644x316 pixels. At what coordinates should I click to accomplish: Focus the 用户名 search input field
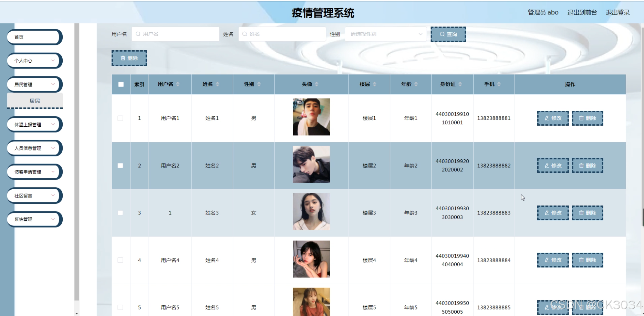[x=176, y=34]
